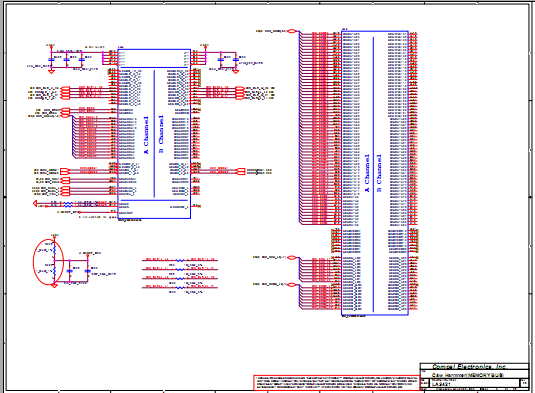Click the "B Channel" label in the left IC block
Viewport: 535px width, 393px height.
161,134
